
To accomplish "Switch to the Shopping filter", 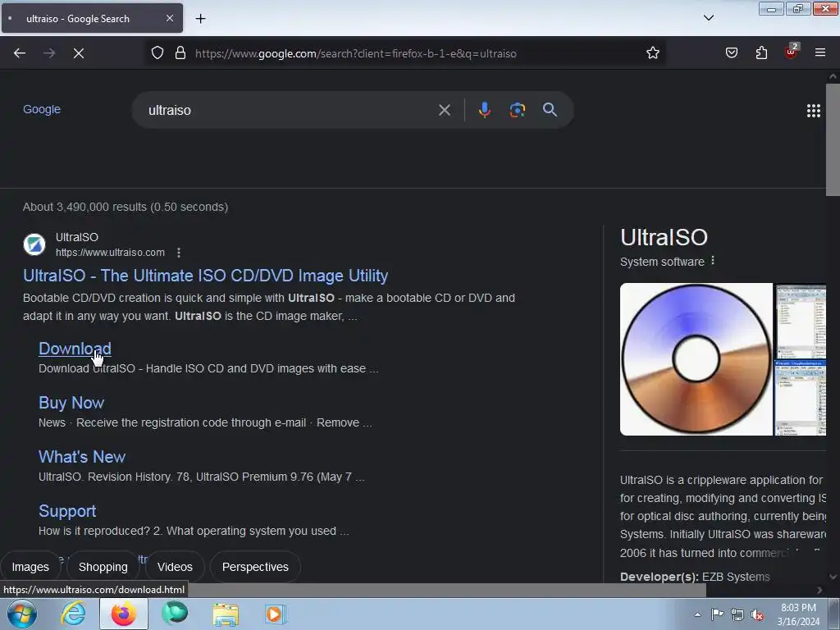I will 103,567.
